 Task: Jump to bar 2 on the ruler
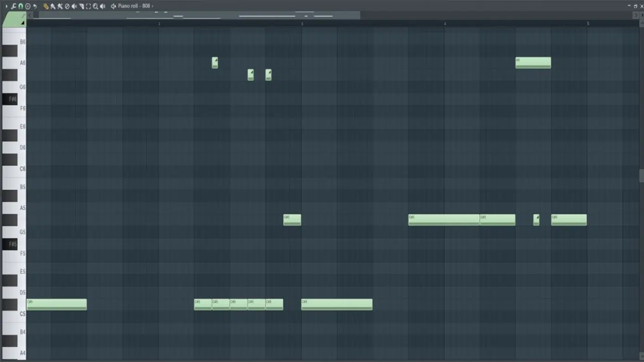[159, 23]
